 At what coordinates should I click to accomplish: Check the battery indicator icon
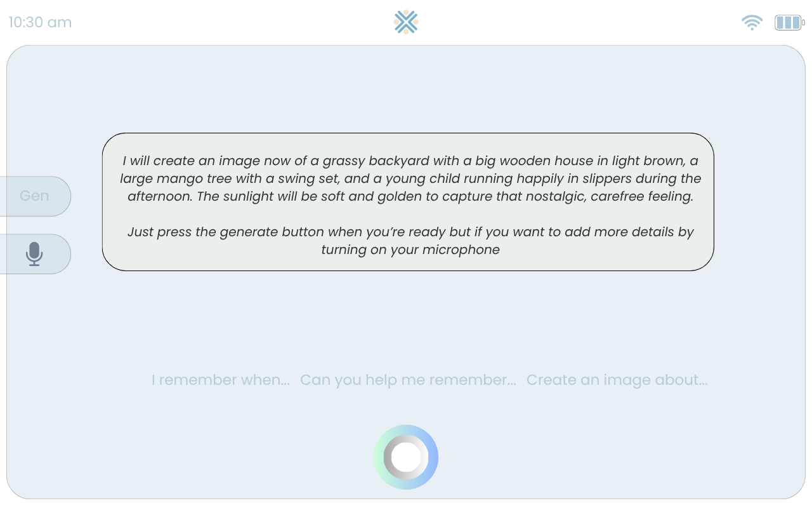click(x=790, y=23)
